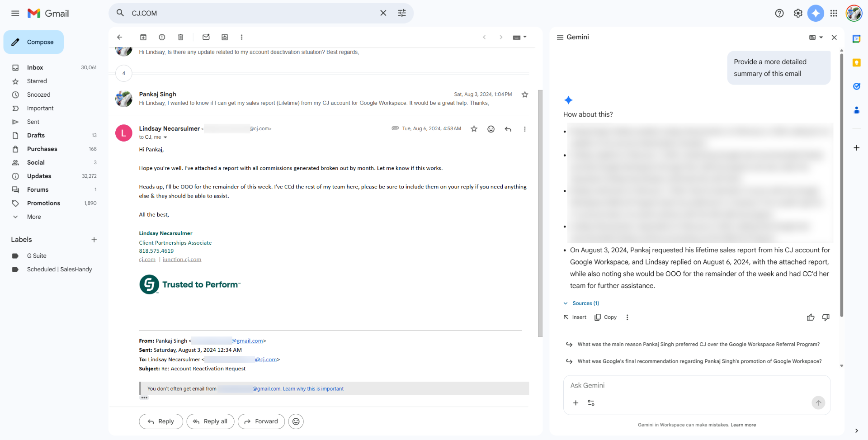Open the main menu hamburger icon
The width and height of the screenshot is (868, 440).
(15, 13)
